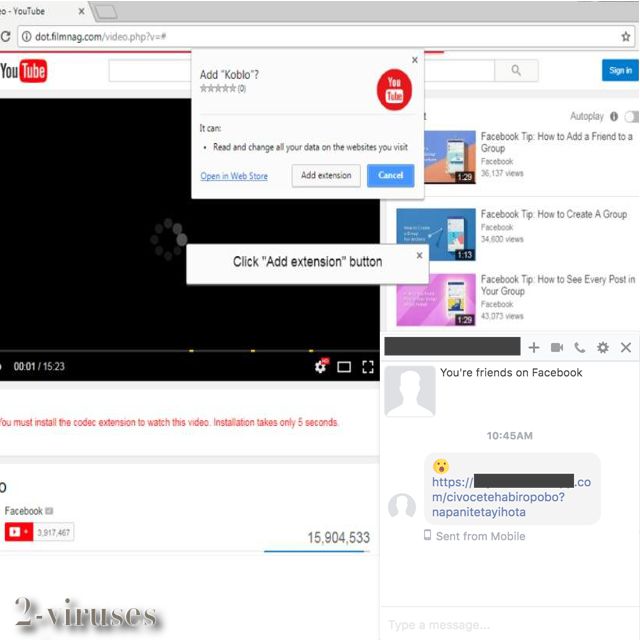
Task: Click the Autoplay info icon
Action: click(x=614, y=116)
